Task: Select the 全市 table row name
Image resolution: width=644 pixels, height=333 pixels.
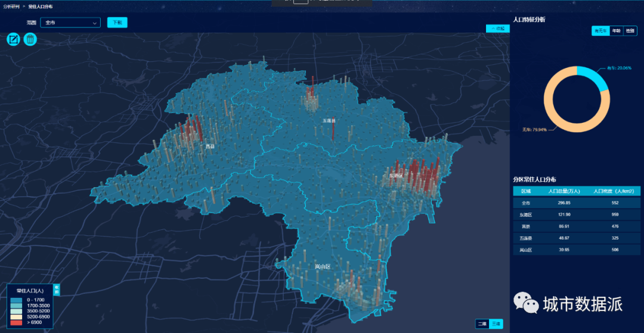Action: 526,203
